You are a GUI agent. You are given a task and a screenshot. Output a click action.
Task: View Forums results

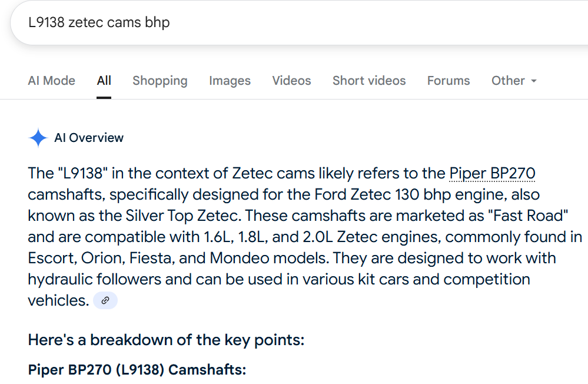[448, 81]
